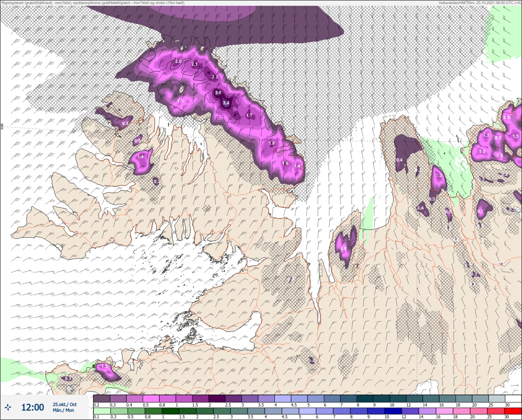Viewport: 522px width, 420px height.
Task: Click the 2.1 precipitation value label
Action: click(x=195, y=64)
